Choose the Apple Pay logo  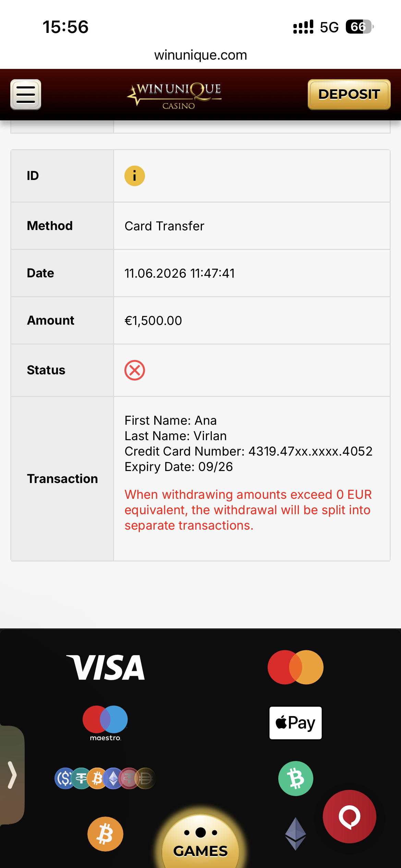[295, 723]
